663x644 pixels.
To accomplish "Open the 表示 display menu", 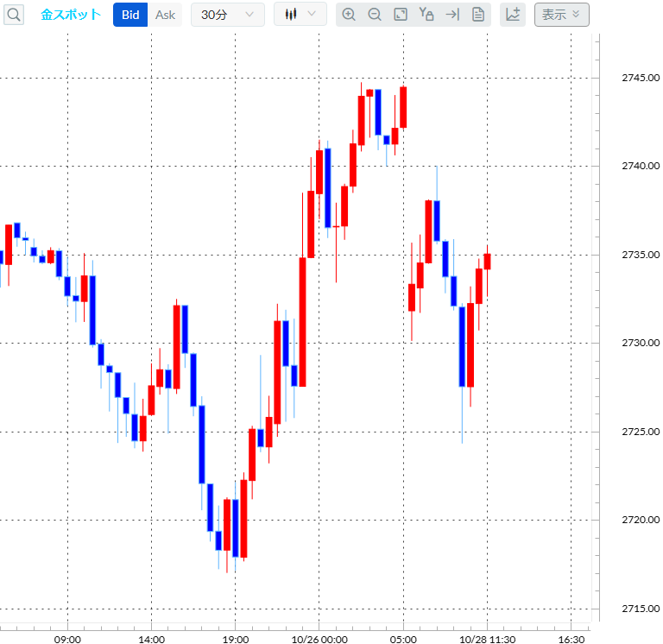I will (x=561, y=15).
